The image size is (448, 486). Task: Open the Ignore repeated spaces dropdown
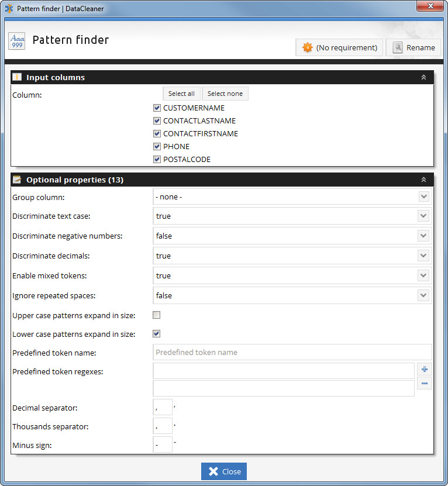[423, 295]
